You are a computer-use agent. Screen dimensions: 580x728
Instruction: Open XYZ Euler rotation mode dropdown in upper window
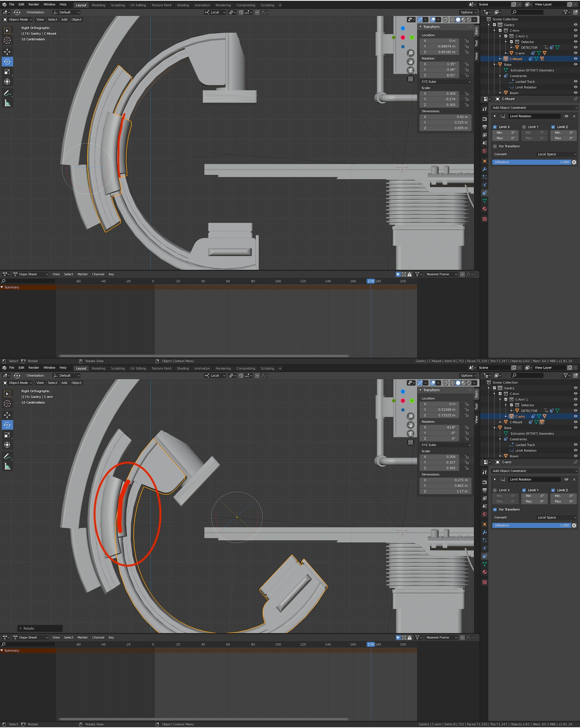click(446, 82)
